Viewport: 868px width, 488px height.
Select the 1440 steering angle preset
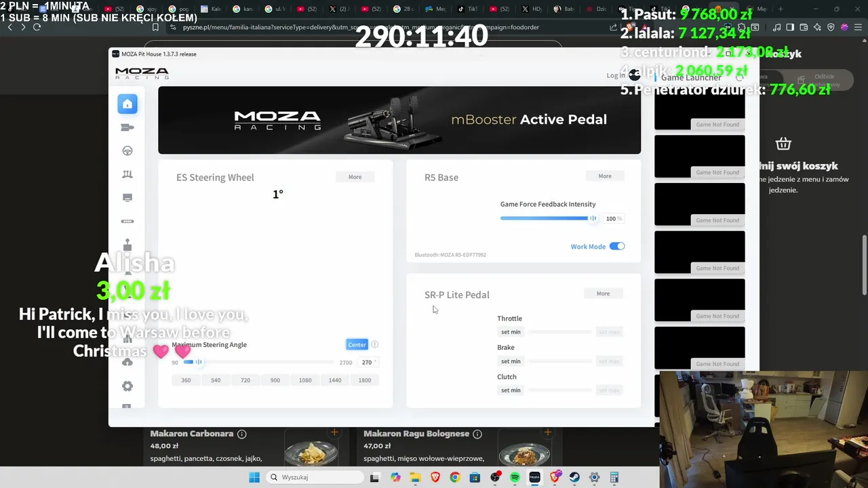335,380
